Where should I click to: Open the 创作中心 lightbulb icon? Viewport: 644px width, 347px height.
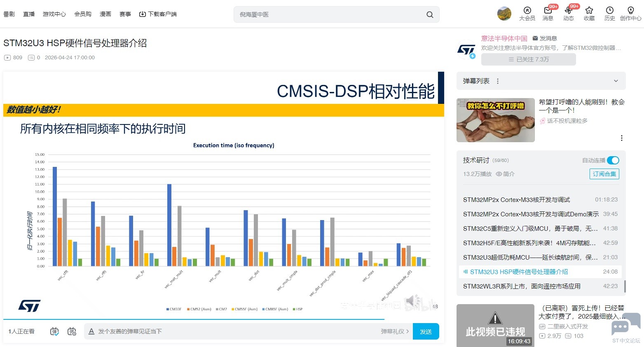click(631, 10)
